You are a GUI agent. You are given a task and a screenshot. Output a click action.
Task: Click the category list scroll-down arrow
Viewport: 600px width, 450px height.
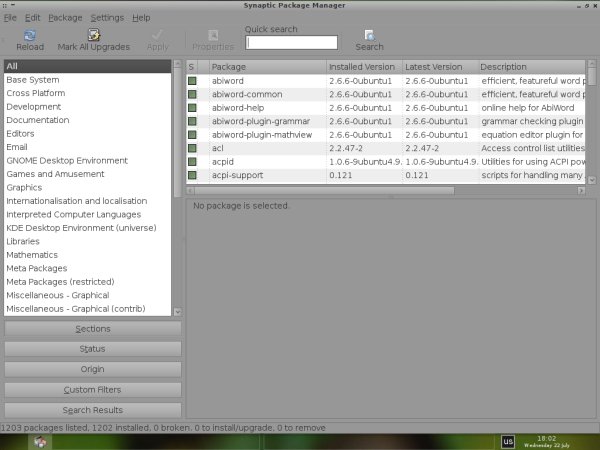[177, 312]
